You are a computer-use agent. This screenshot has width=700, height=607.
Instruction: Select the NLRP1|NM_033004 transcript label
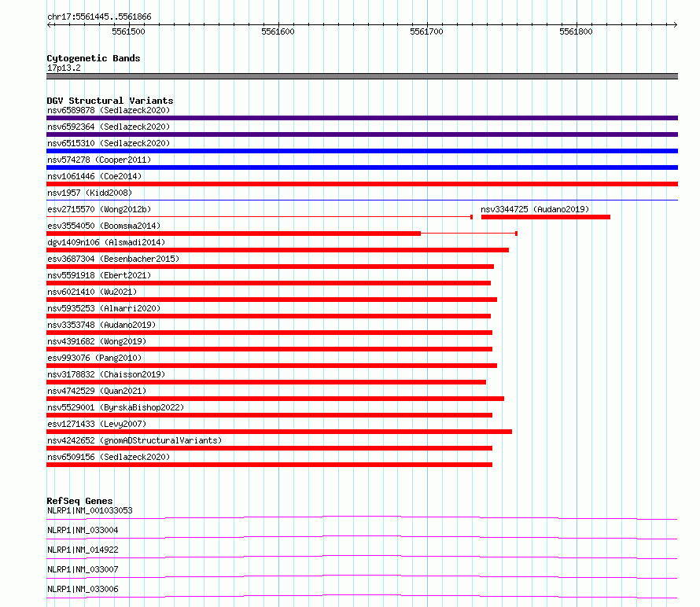83,530
